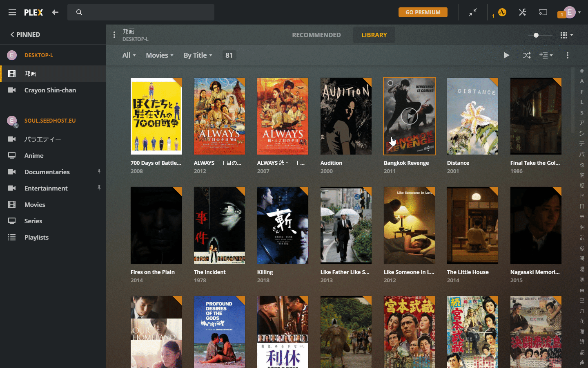This screenshot has height=368, width=588.
Task: Shuffle the library
Action: 527,55
